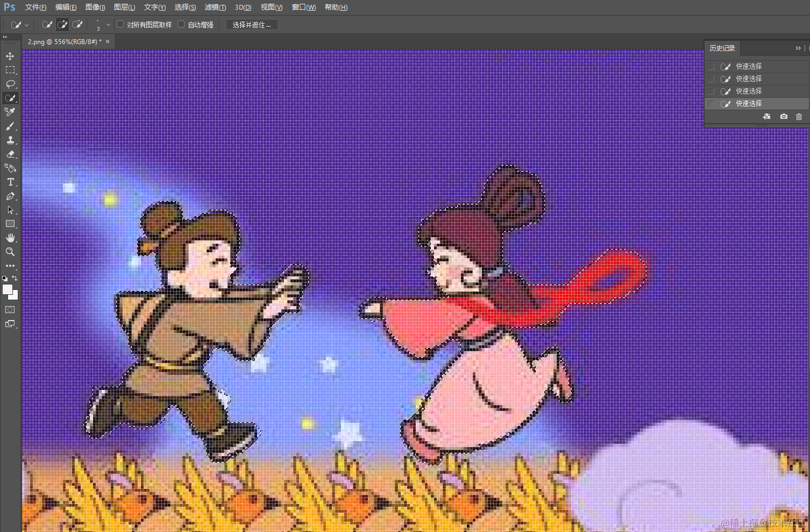Select the Brush tool
Screen dimensions: 810x532
point(10,126)
